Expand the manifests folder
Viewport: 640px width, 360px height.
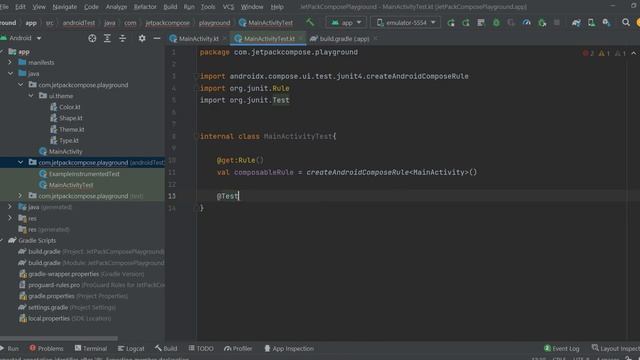tap(10, 62)
